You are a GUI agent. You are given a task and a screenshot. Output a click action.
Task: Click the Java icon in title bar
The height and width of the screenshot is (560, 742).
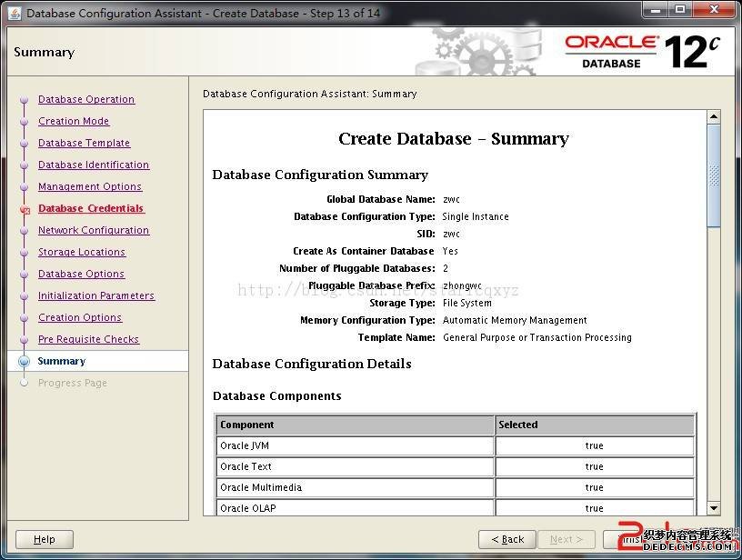(15, 13)
